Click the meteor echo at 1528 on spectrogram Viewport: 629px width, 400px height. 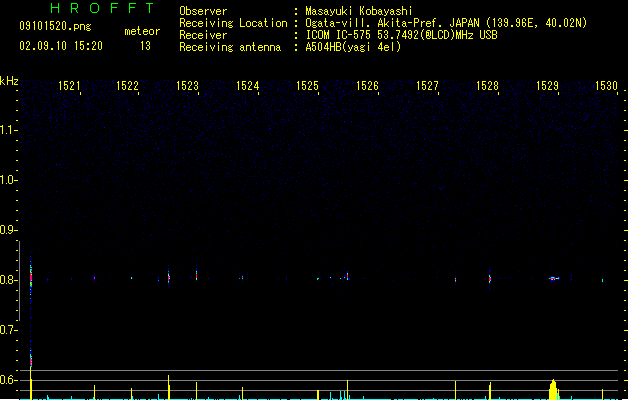(490, 278)
